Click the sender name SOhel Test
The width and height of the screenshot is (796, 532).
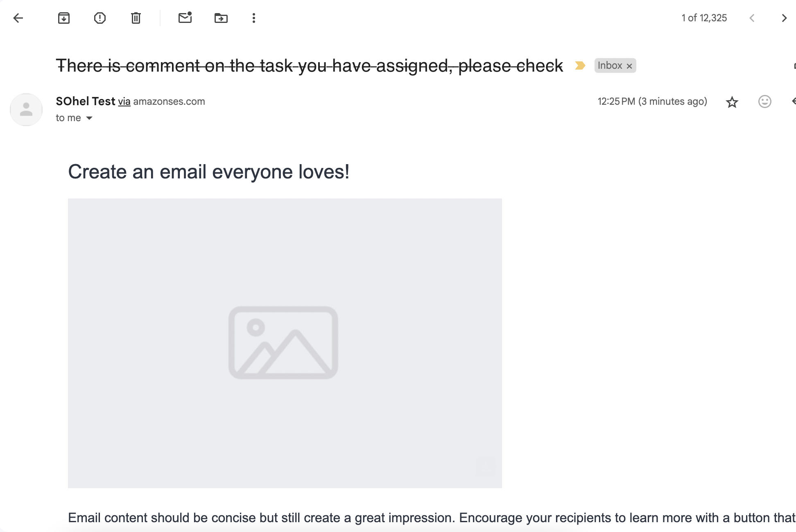[86, 101]
